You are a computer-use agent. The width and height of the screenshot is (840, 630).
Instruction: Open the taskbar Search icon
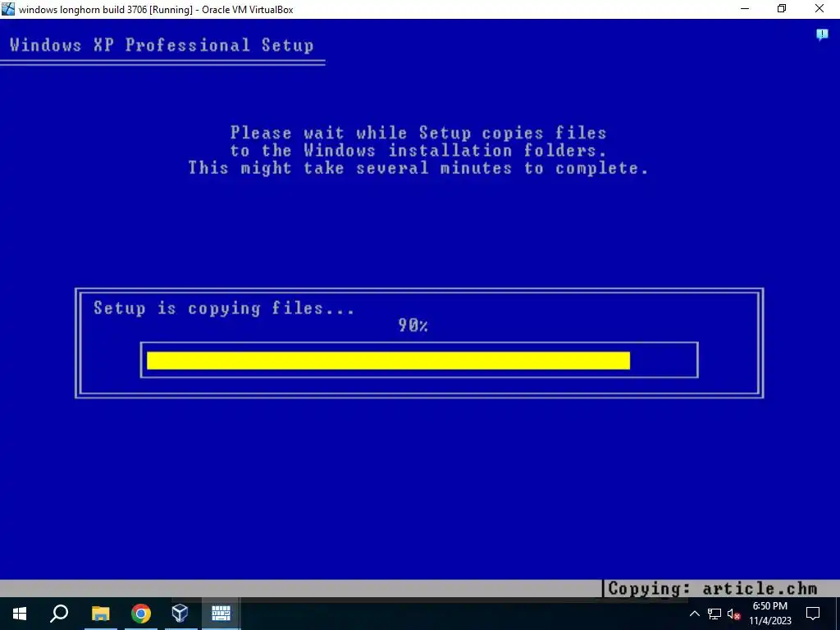(x=59, y=613)
